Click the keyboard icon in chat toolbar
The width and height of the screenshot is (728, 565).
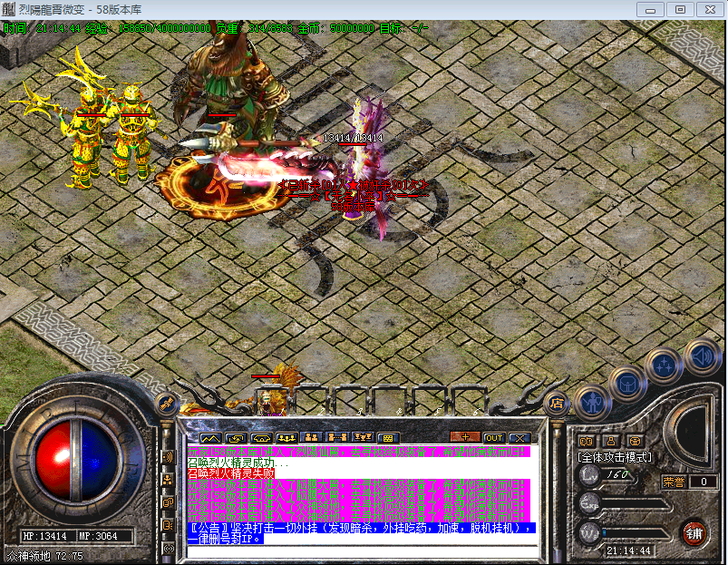click(x=388, y=438)
